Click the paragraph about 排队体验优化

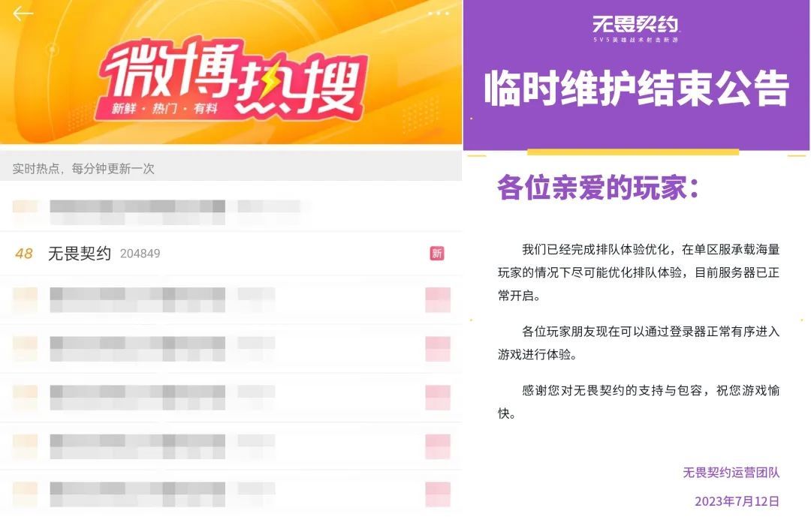click(x=638, y=272)
